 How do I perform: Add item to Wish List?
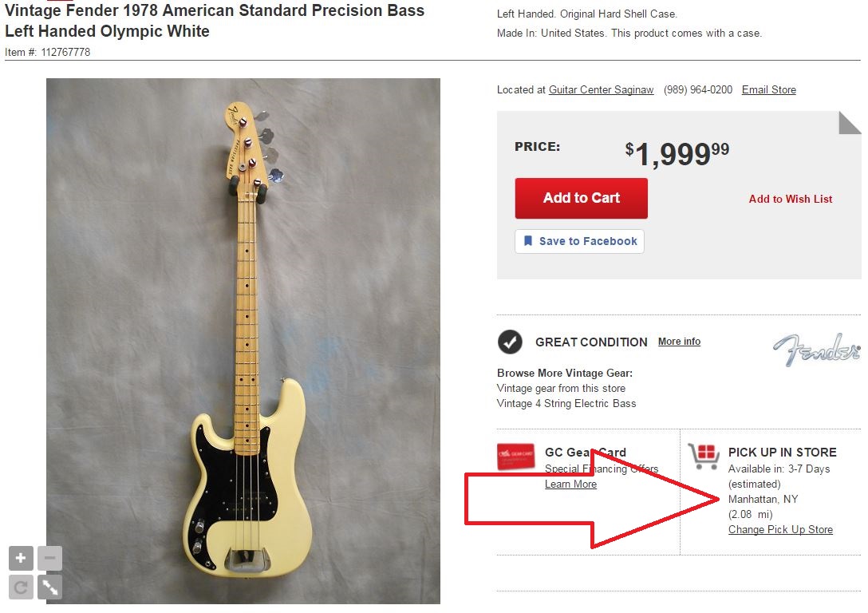point(791,199)
